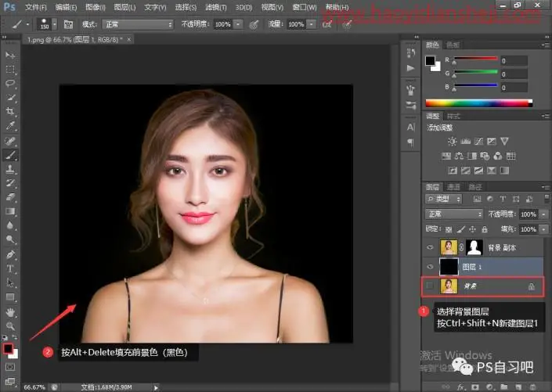Open the brush panel toggle icon
This screenshot has width=552, height=392.
tap(68, 24)
